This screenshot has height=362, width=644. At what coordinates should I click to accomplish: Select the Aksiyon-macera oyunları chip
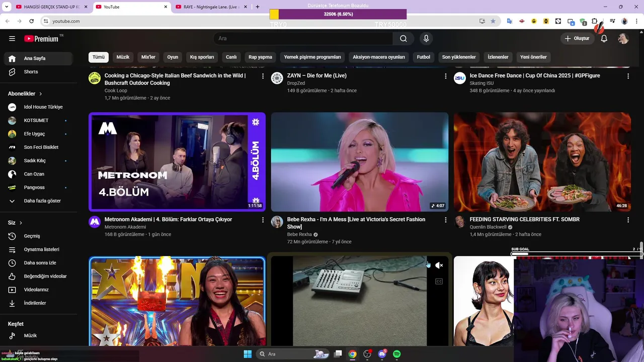(x=379, y=57)
